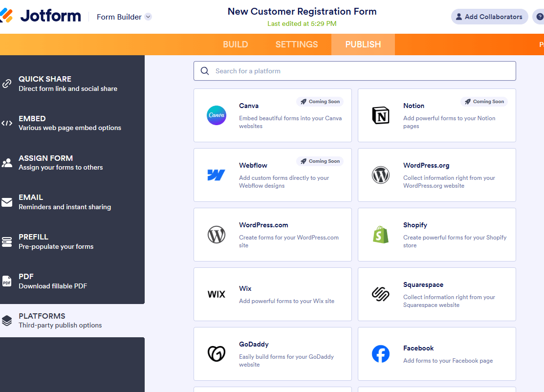The height and width of the screenshot is (392, 544).
Task: Click the Form Builder label
Action: 119,17
